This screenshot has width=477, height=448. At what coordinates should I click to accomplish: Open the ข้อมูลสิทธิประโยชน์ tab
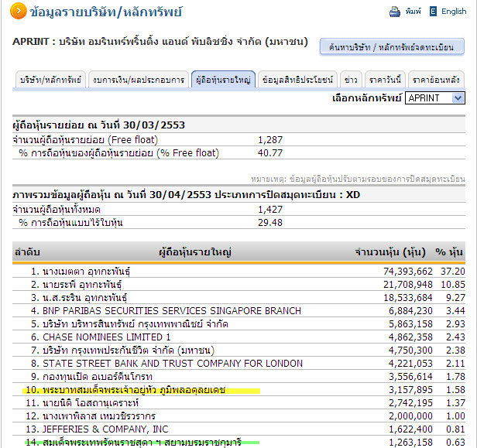click(297, 80)
